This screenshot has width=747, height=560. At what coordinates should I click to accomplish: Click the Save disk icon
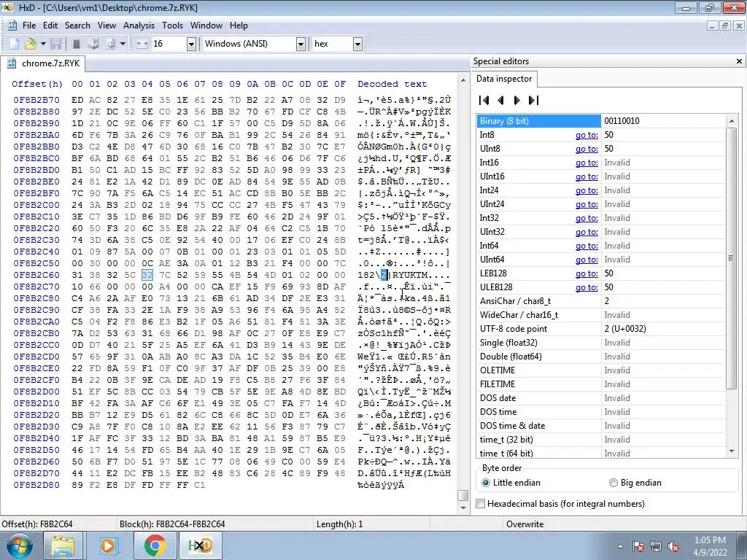tap(55, 44)
